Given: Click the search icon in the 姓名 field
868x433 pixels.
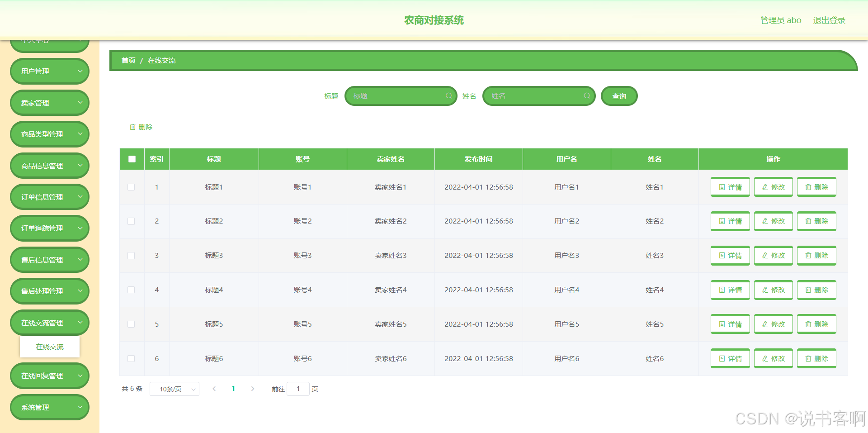Looking at the screenshot, I should (587, 96).
